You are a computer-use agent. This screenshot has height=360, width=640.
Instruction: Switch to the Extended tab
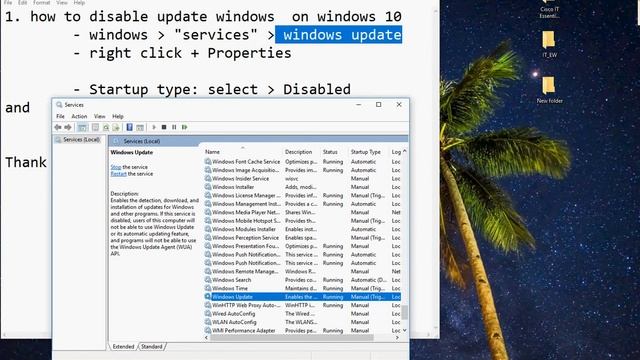tap(123, 347)
